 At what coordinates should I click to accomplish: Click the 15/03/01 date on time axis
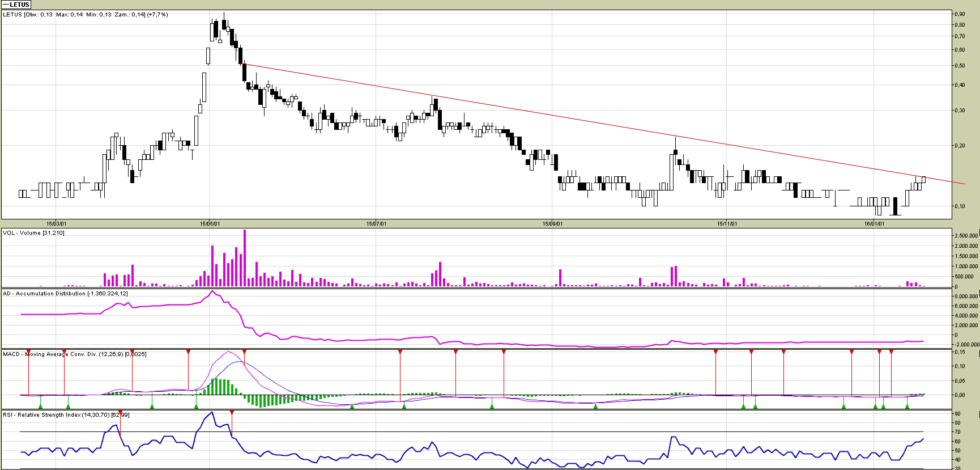(56, 224)
